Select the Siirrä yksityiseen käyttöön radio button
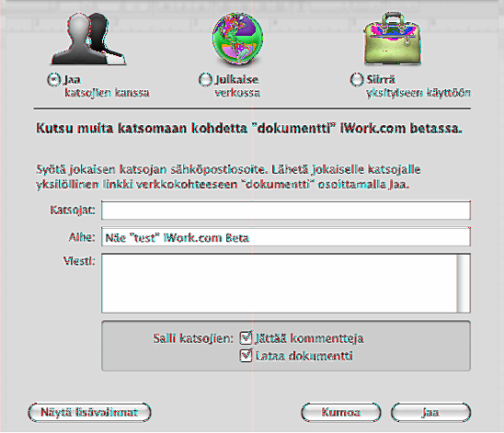Viewport: 504px width, 433px height. pyautogui.click(x=357, y=79)
